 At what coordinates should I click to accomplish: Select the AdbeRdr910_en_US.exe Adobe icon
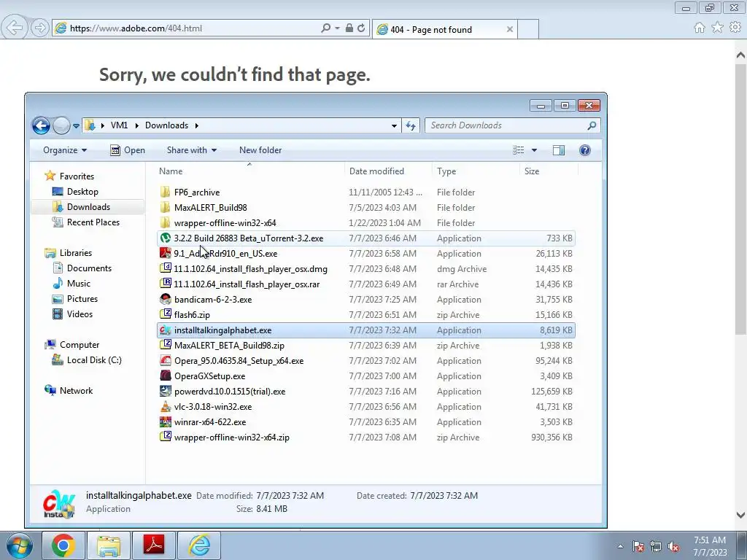tap(166, 253)
